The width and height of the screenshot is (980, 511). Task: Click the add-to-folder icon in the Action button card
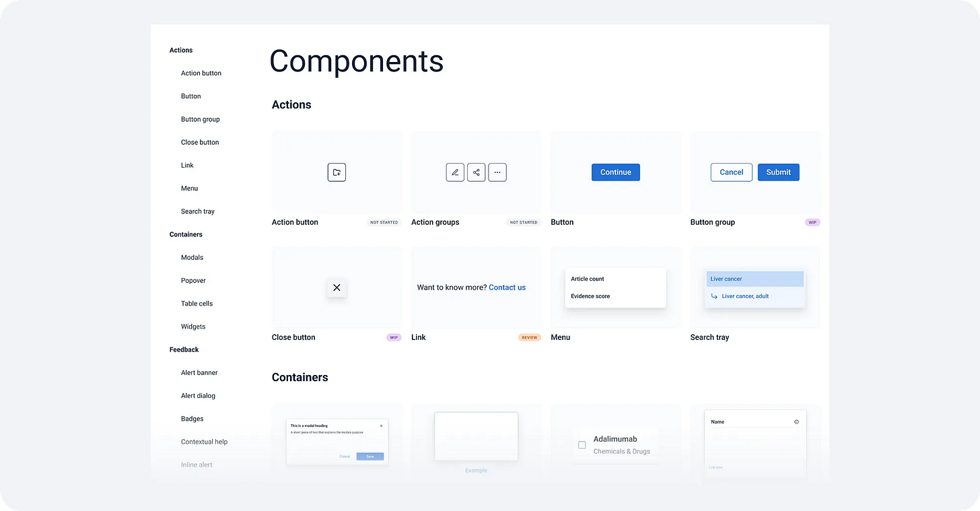point(337,172)
